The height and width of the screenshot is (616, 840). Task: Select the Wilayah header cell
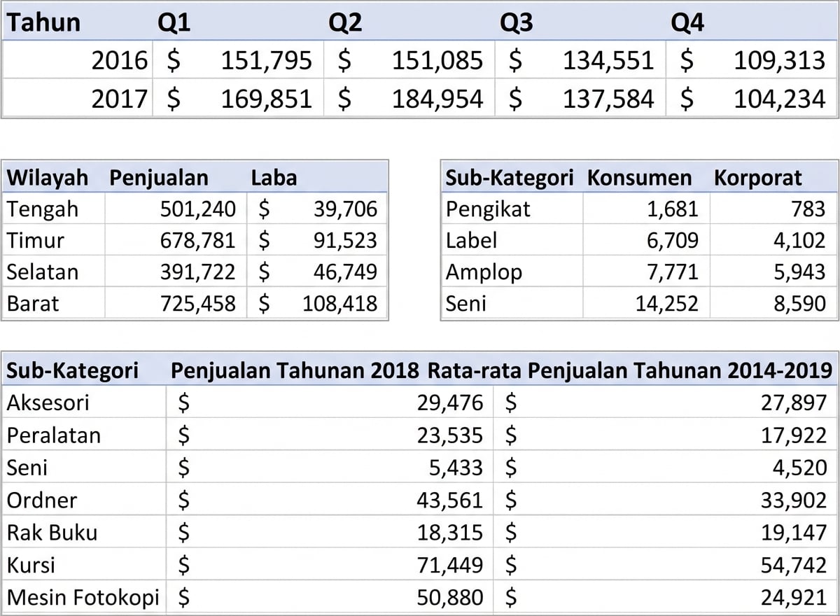(46, 177)
